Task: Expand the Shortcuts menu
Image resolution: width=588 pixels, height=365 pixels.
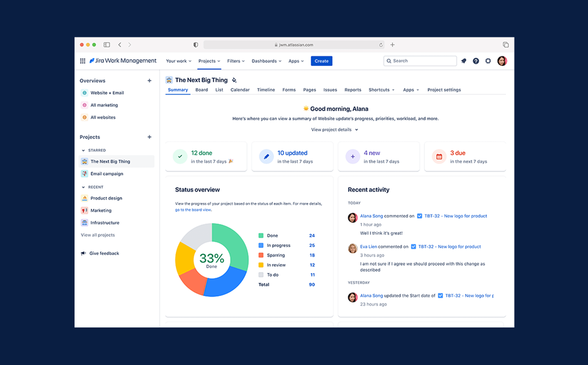Action: click(380, 89)
